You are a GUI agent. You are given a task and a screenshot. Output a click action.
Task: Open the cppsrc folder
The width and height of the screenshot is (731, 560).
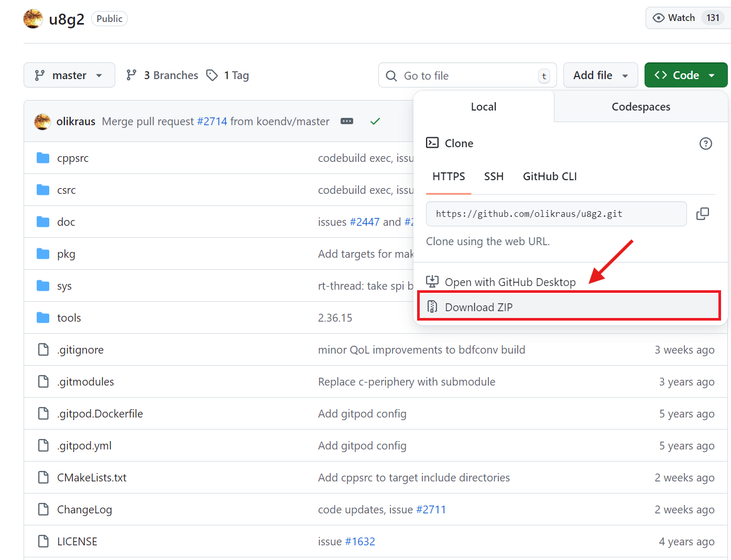[73, 158]
